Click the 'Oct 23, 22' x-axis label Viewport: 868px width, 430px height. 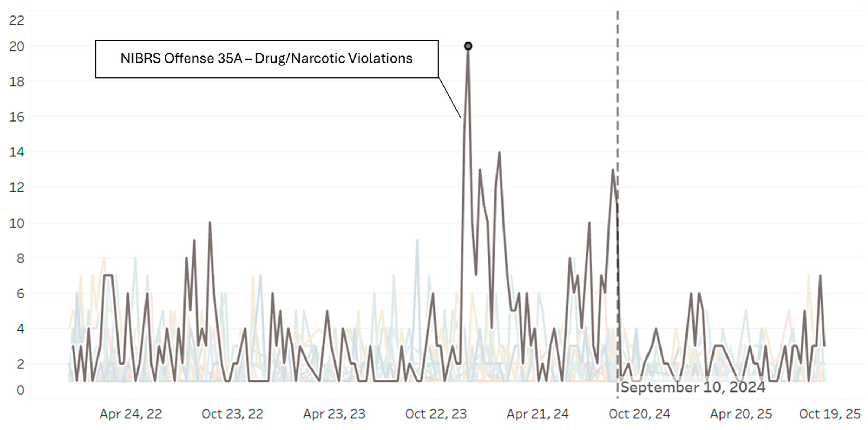click(232, 414)
